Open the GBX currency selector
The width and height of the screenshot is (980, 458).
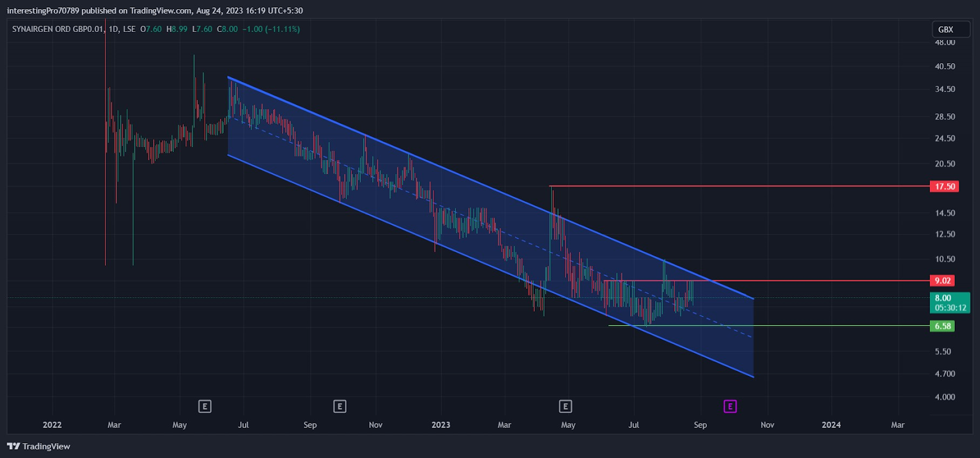point(951,29)
